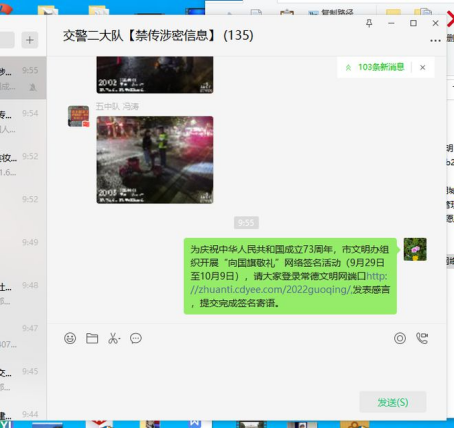Click the green message about 向国旗敬礼 activity
Screen dimensions: 455x429
[x=290, y=276]
